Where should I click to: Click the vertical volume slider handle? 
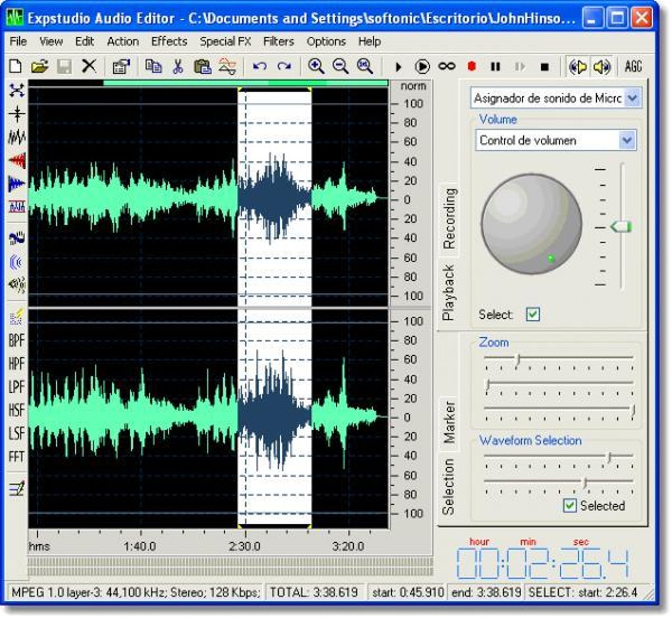click(x=621, y=227)
